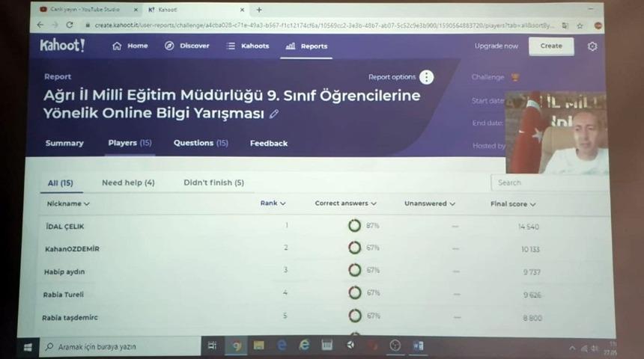
Task: Open the Discover page
Action: point(187,46)
